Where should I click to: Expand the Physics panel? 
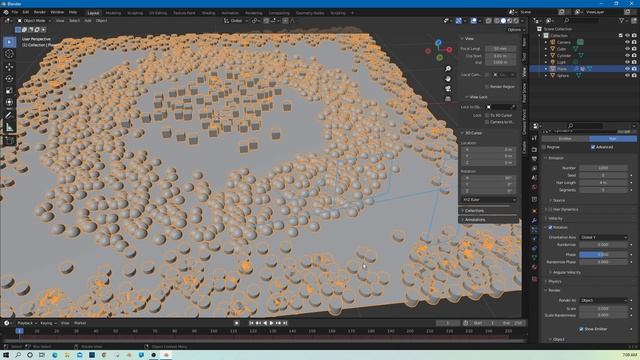coord(554,281)
